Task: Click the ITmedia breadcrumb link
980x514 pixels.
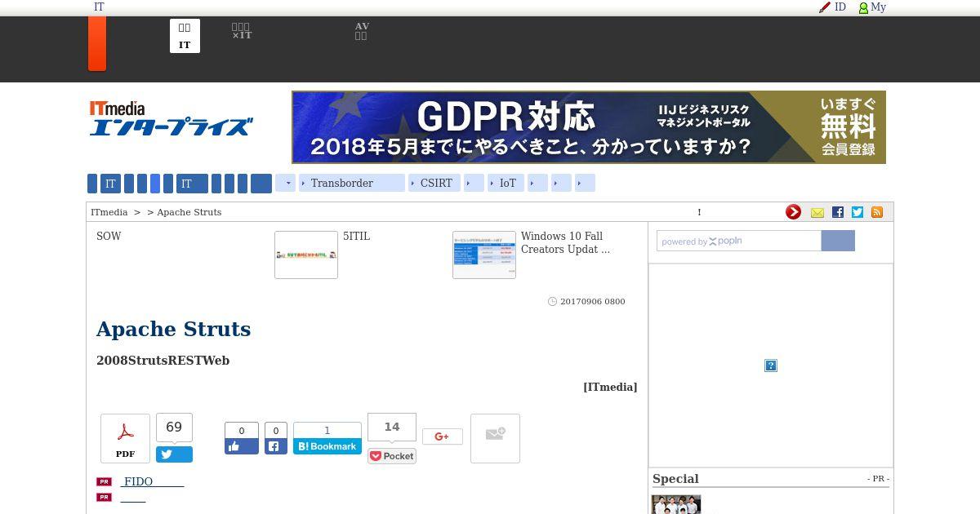Action: (109, 212)
